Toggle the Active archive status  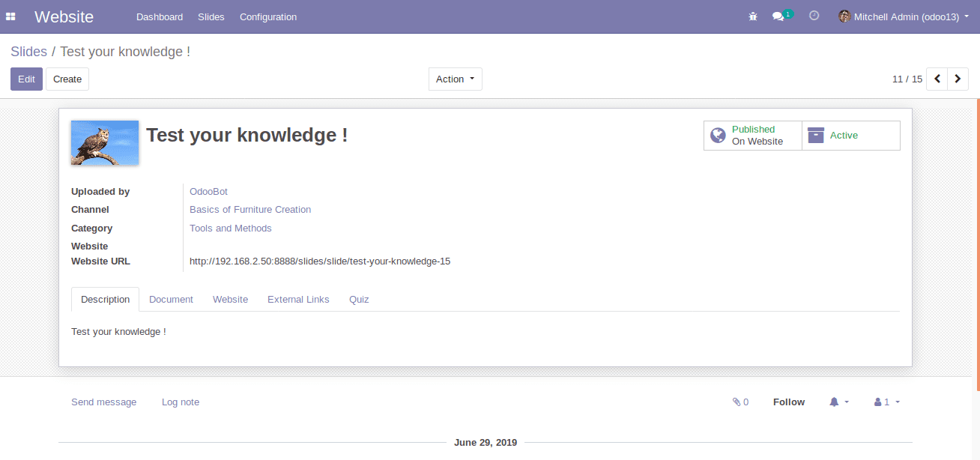click(851, 136)
